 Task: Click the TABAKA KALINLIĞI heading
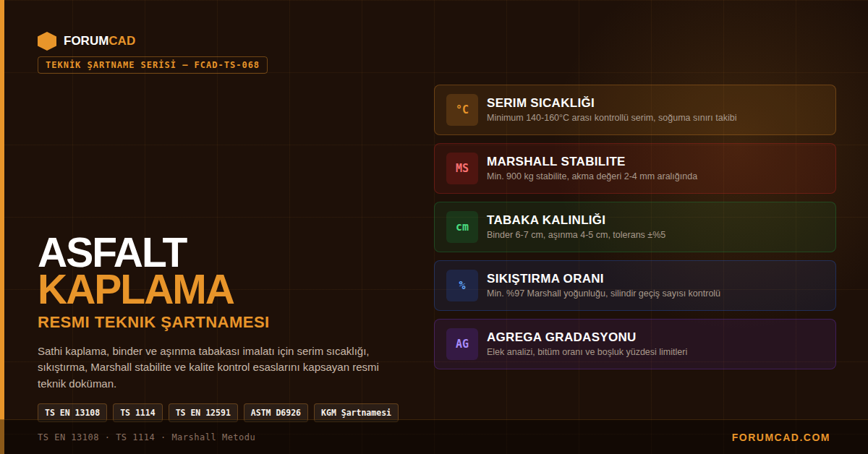[x=546, y=220]
